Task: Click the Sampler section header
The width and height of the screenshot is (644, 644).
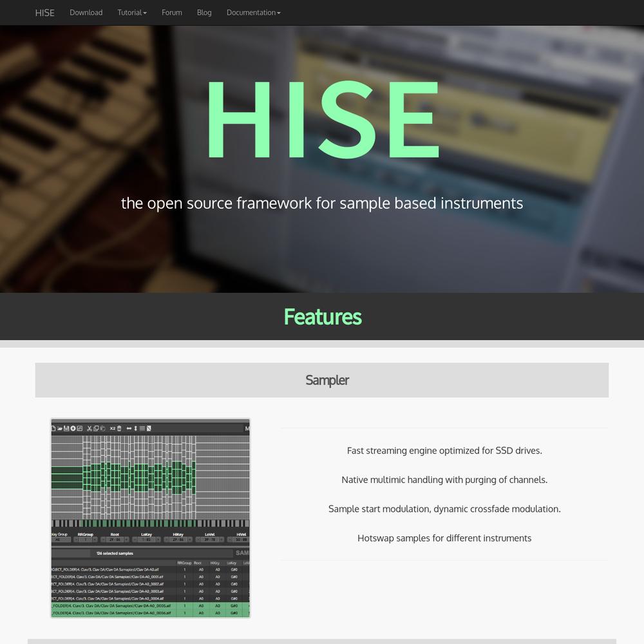Action: tap(322, 380)
